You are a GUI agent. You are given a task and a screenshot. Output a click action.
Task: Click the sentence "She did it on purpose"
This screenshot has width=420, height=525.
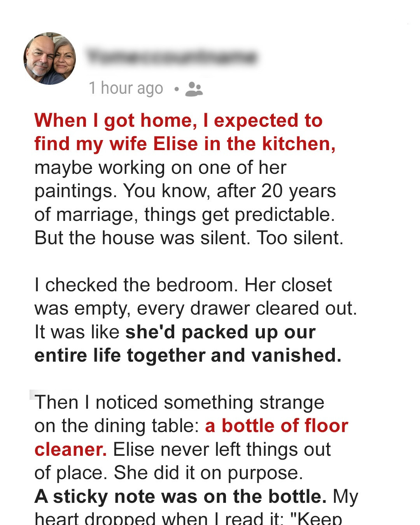click(x=208, y=473)
